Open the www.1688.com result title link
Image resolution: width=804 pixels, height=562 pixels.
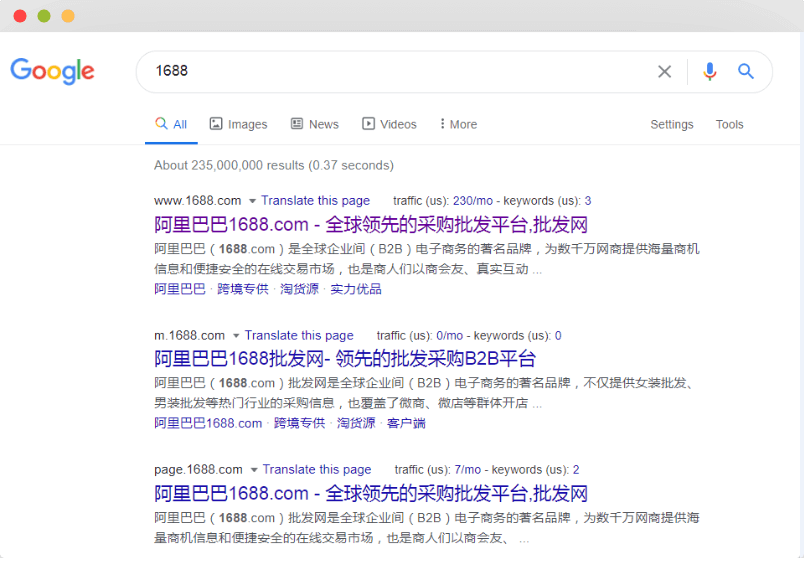coord(371,225)
